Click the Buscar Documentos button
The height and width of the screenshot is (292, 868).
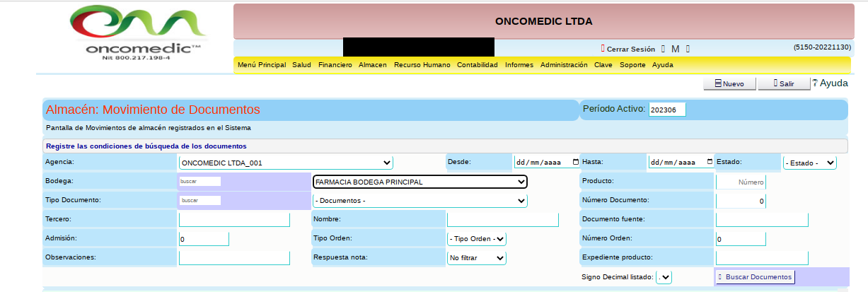(755, 276)
